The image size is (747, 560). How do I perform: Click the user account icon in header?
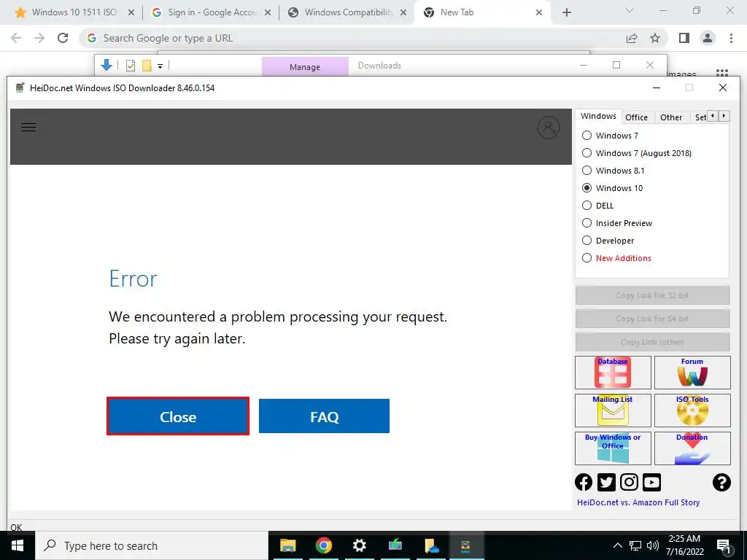[549, 128]
